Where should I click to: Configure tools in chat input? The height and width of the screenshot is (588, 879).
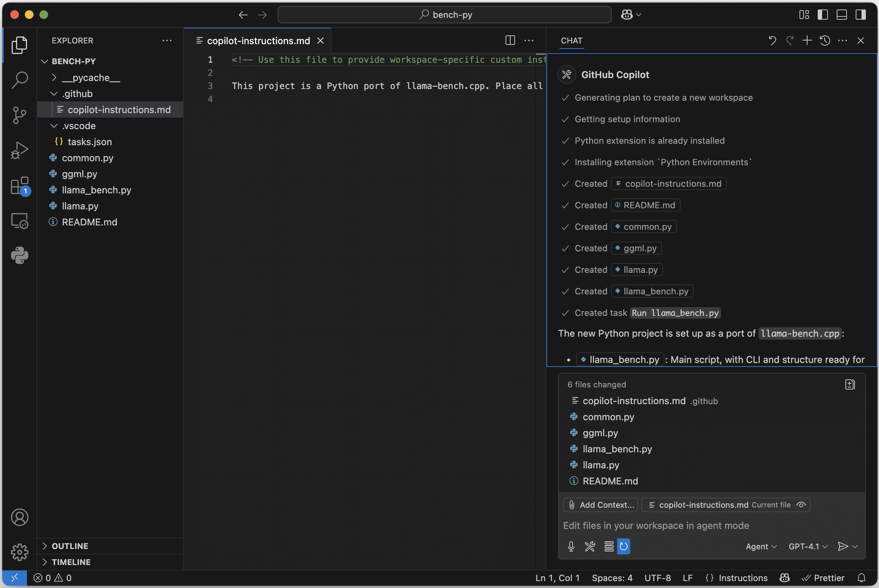click(590, 546)
